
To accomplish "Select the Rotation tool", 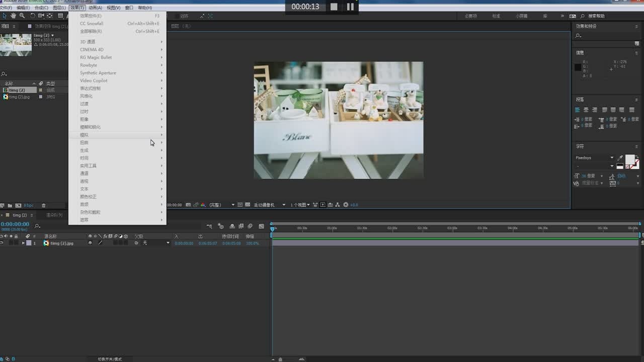I will (33, 16).
